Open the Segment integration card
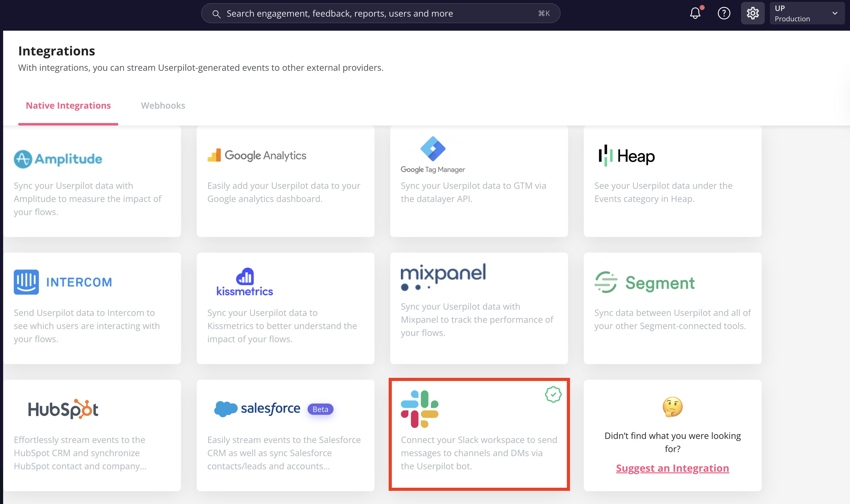 point(672,308)
